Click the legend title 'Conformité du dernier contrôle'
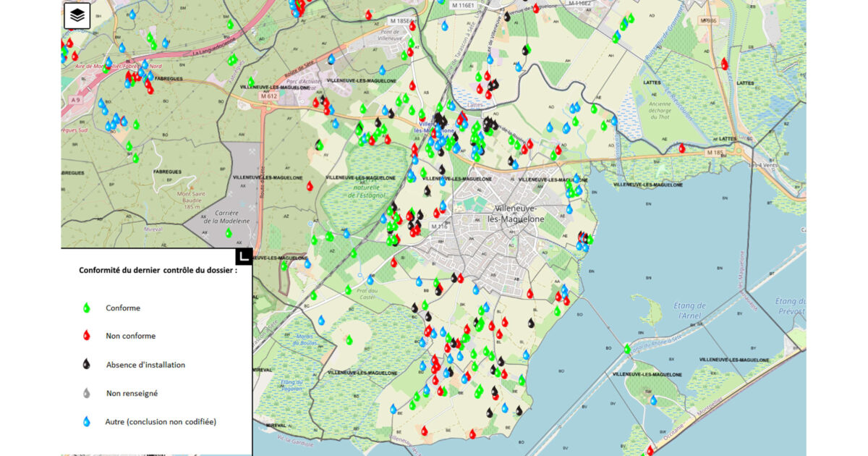 (x=158, y=269)
